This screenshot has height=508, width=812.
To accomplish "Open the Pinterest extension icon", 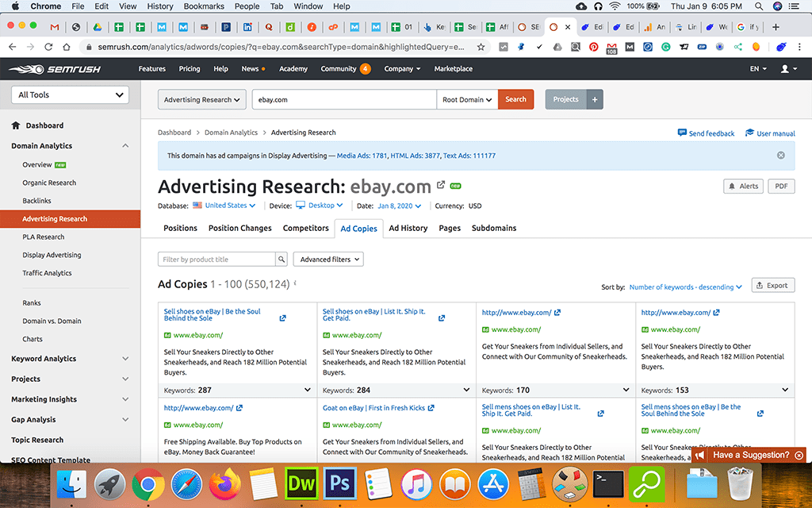I will pos(593,47).
